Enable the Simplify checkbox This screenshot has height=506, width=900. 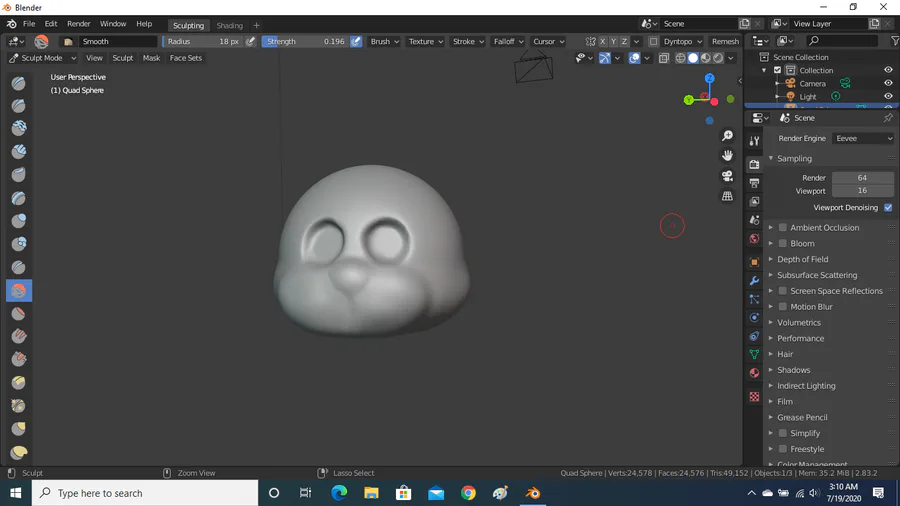click(782, 433)
